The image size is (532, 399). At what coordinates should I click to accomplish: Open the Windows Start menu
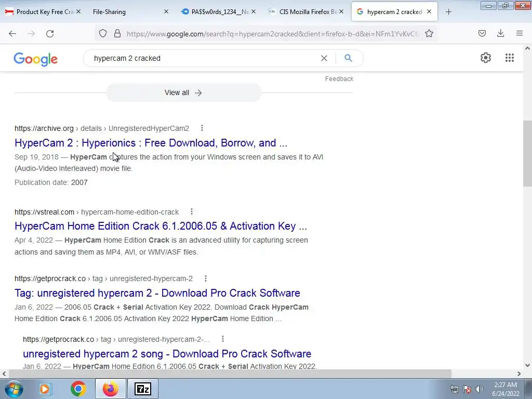click(x=13, y=389)
